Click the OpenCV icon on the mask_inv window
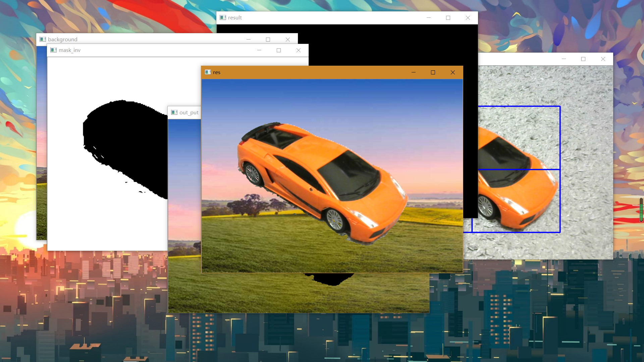 click(x=54, y=50)
